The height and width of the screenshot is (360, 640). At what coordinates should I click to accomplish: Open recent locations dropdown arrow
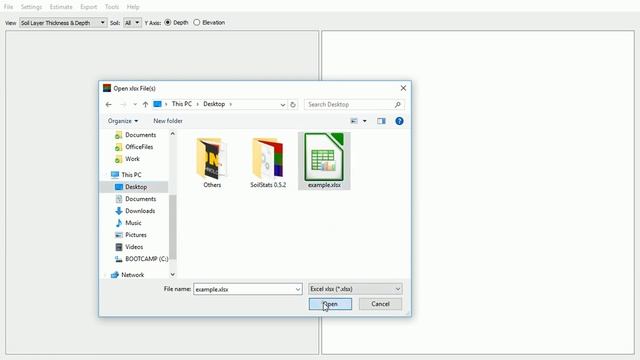click(x=135, y=104)
